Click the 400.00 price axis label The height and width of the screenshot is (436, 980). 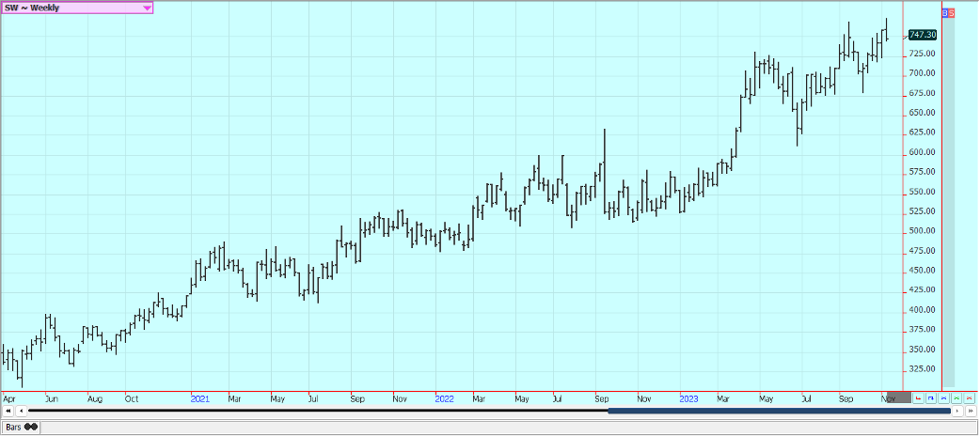(923, 310)
